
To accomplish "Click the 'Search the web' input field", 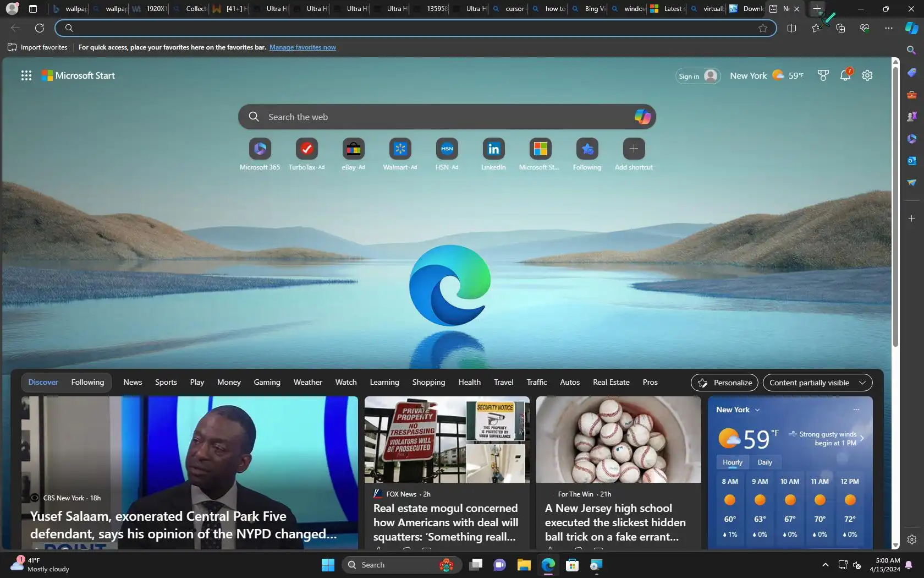I will click(447, 117).
